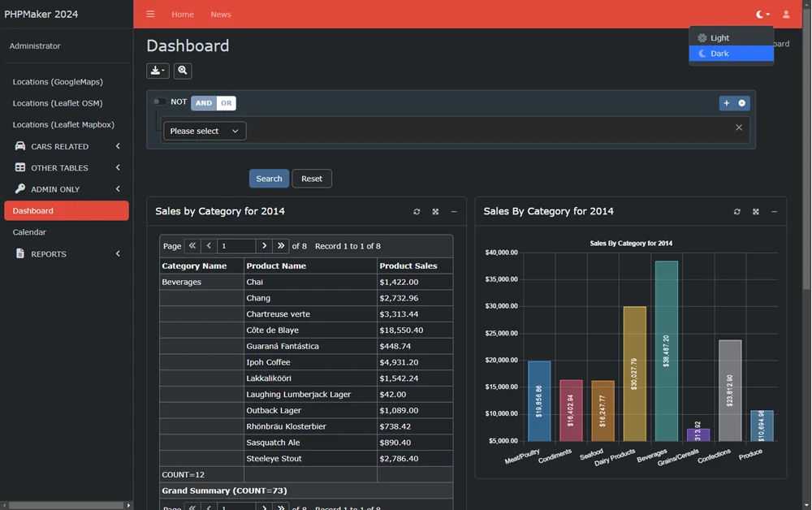812x510 pixels.
Task: Remove the query rule with the X
Action: tap(739, 127)
